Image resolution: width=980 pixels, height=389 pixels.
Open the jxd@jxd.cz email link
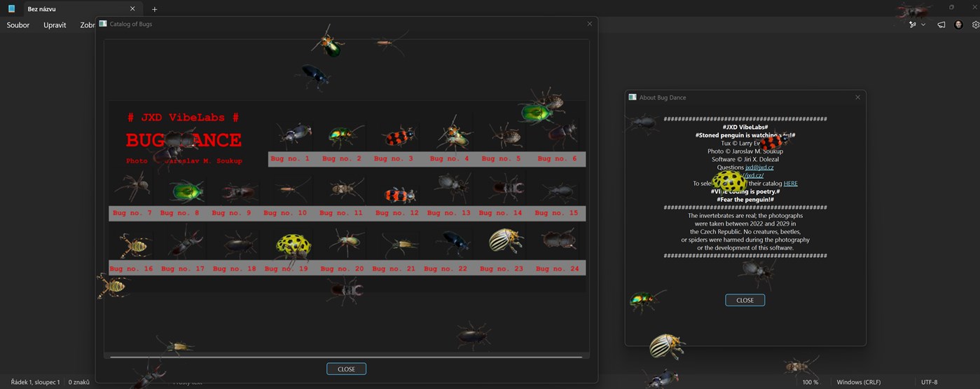(759, 168)
